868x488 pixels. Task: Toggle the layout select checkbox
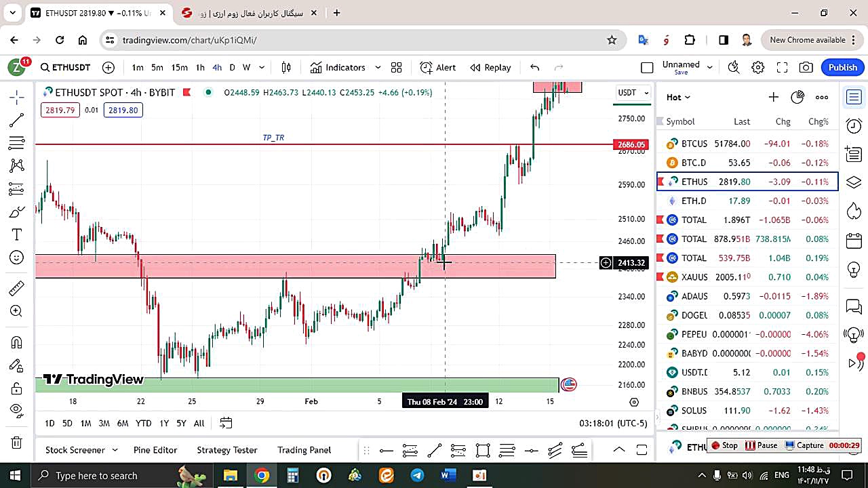point(647,67)
